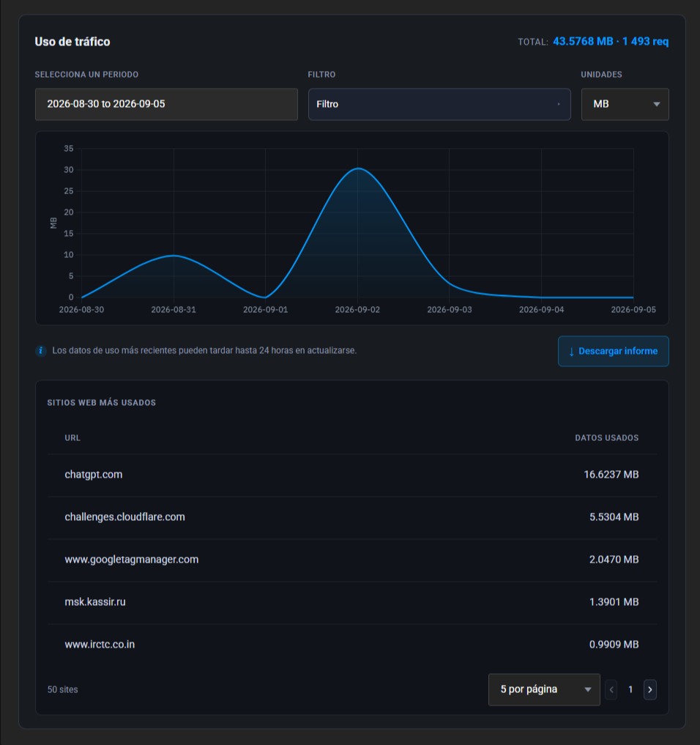Go to the previous page with the left chevron
This screenshot has width=700, height=745.
(x=611, y=689)
